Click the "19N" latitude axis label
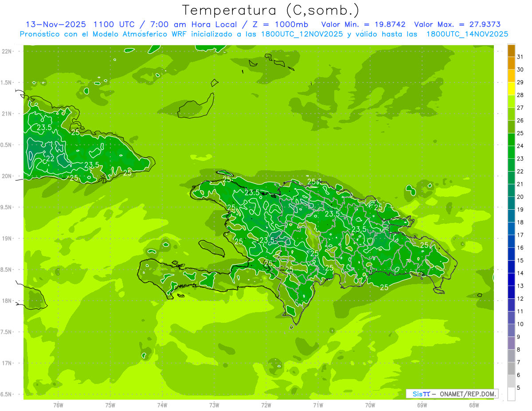The height and width of the screenshot is (411, 532). [x=7, y=239]
